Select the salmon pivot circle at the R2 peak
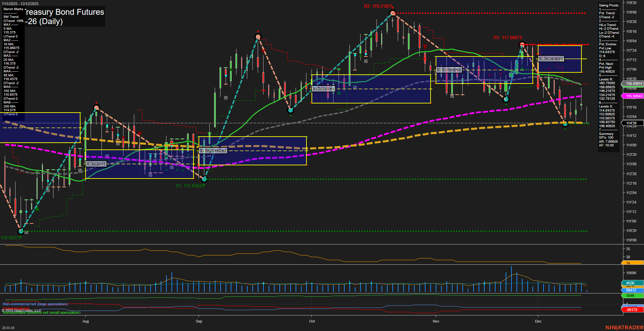 [392, 13]
